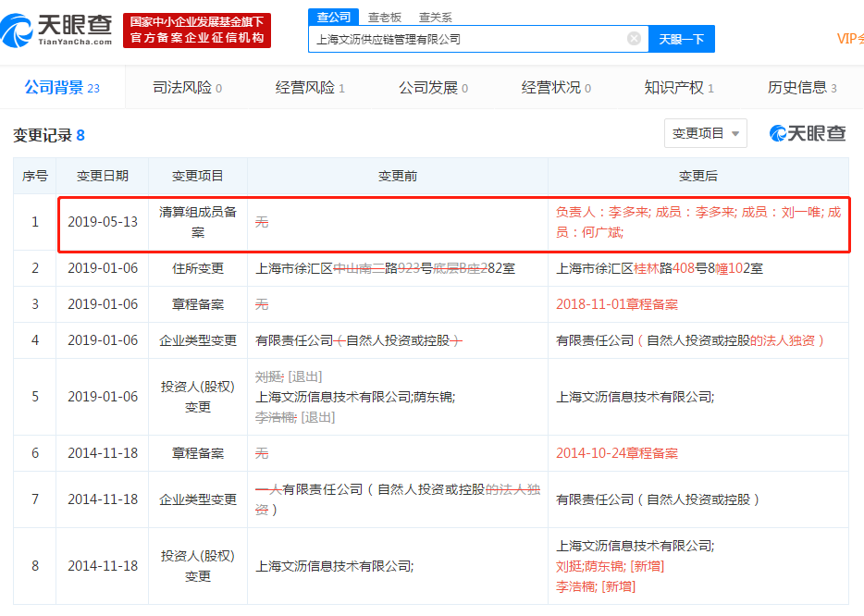This screenshot has width=864, height=616.
Task: Click the 住所变更 cell
Action: pos(198,268)
